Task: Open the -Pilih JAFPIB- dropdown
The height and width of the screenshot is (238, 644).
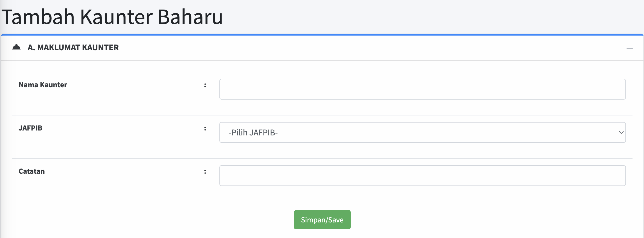Action: 422,132
